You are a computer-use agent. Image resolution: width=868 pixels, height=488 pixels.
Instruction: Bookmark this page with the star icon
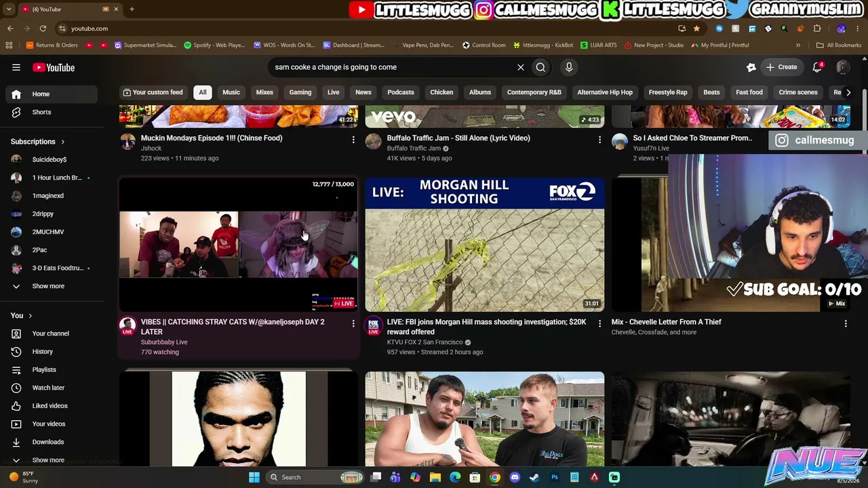696,28
